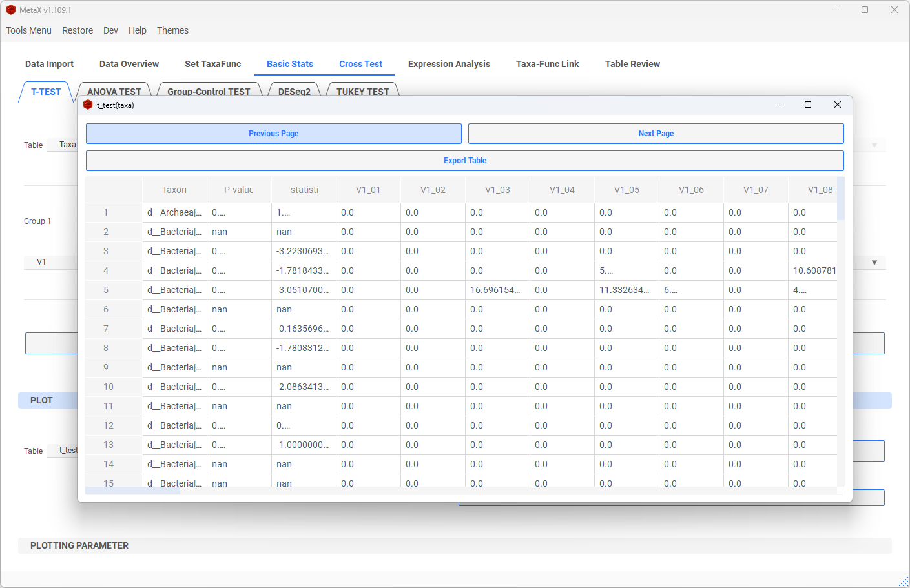Select the Cross Test tab

[x=360, y=64]
